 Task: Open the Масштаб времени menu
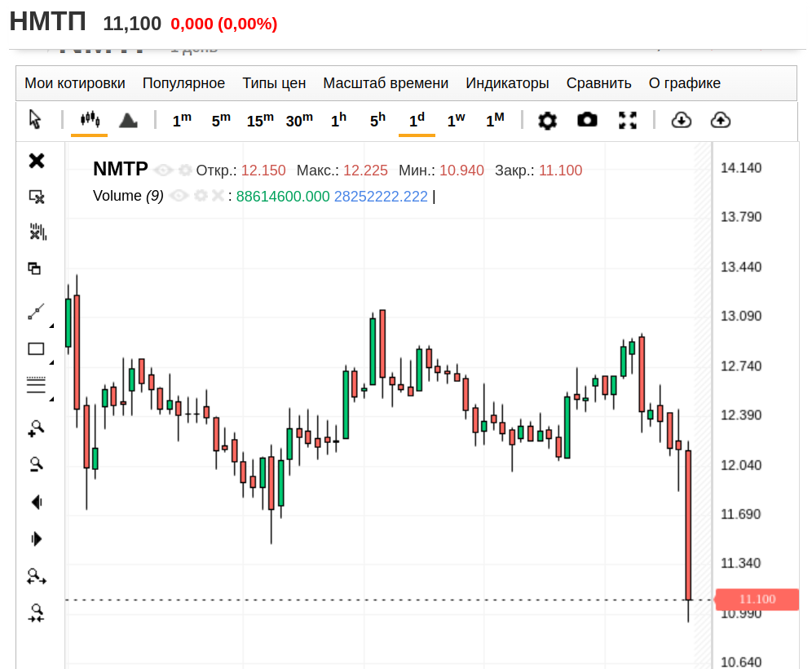coord(386,83)
